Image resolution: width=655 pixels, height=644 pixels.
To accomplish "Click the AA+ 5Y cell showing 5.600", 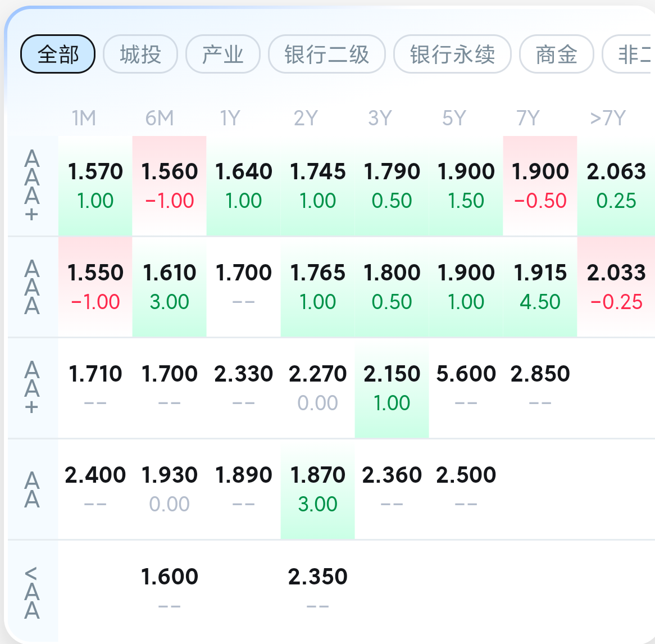I will 466,388.
